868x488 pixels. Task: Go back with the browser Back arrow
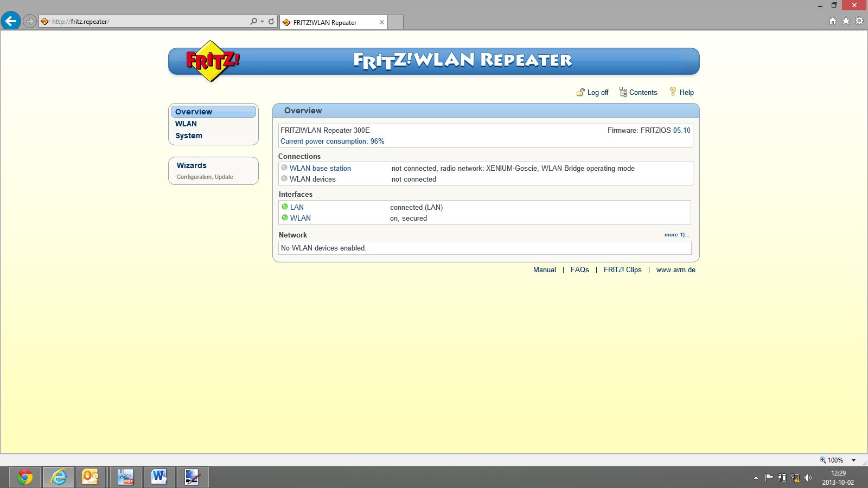[x=11, y=21]
